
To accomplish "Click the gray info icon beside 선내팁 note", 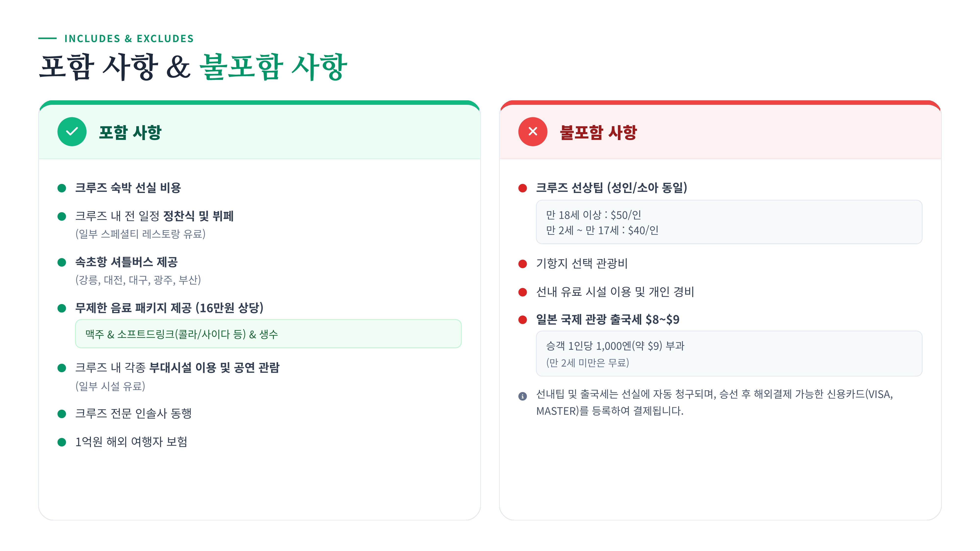I will coord(522,396).
